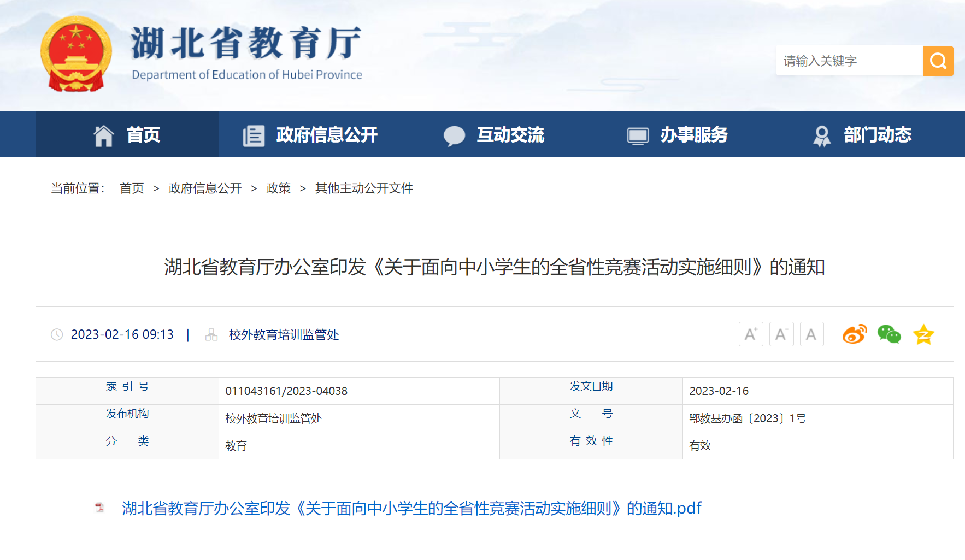Click the PDF file icon beside attachment
965x560 pixels.
(x=99, y=508)
